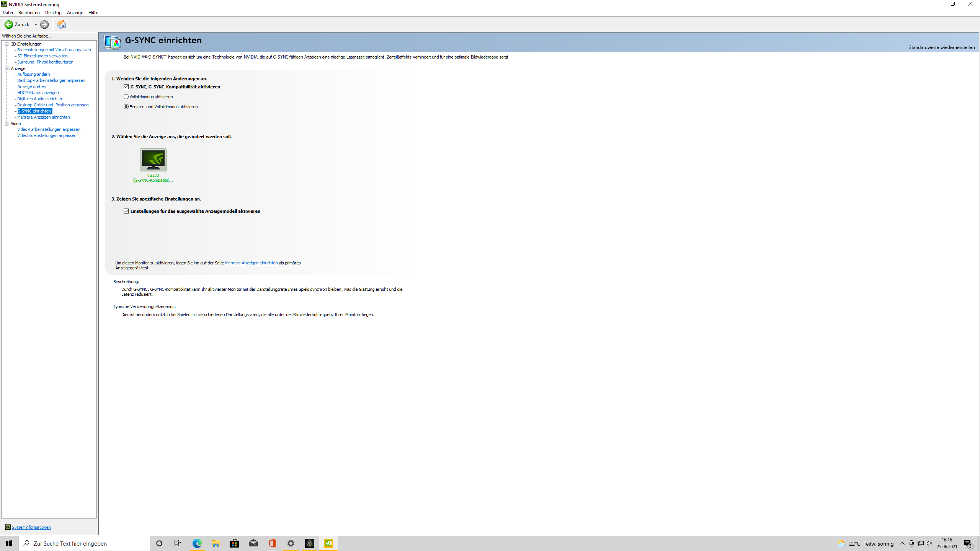Select the Vollbildmodus aktivieren radio button
The image size is (980, 551).
126,97
